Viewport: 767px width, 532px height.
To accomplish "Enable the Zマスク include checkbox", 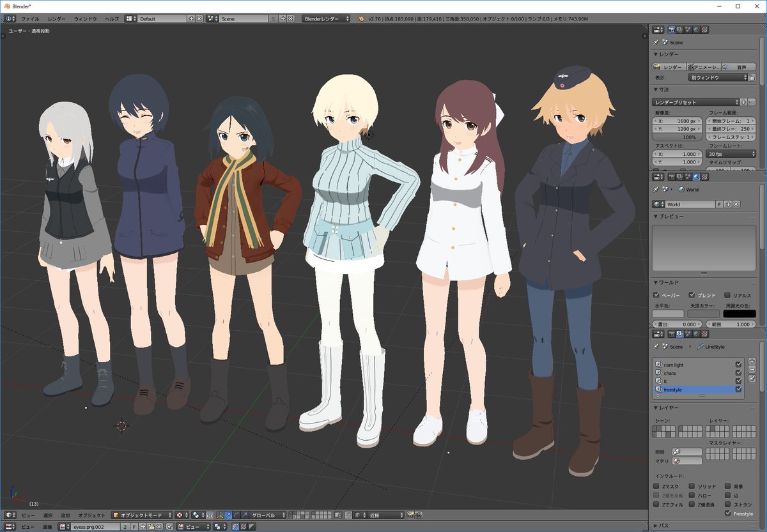I will pos(656,486).
